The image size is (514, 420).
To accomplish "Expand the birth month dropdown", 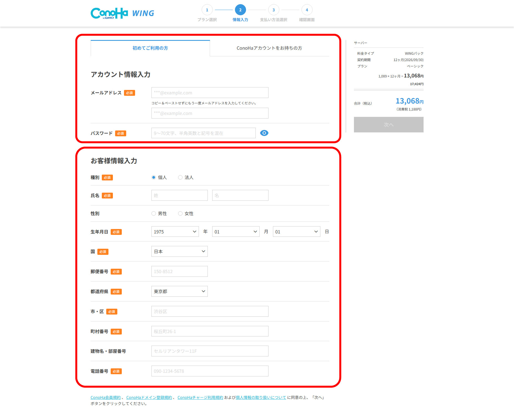I will [x=236, y=232].
